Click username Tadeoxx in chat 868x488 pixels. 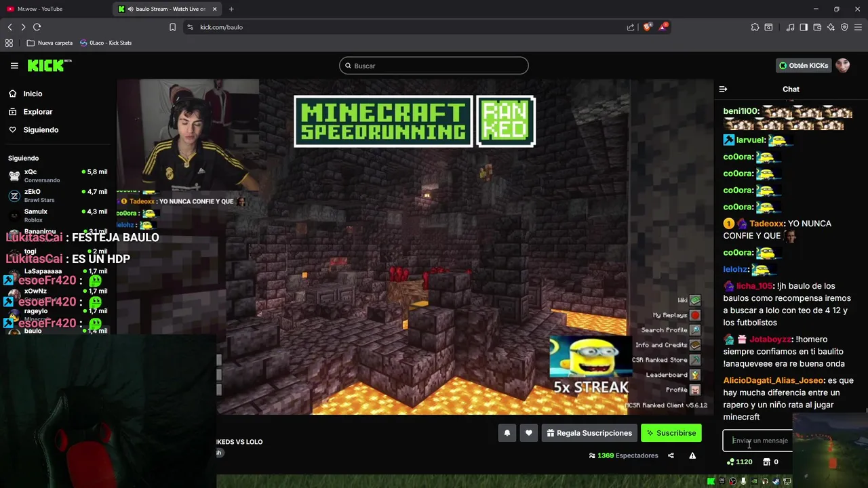click(766, 224)
